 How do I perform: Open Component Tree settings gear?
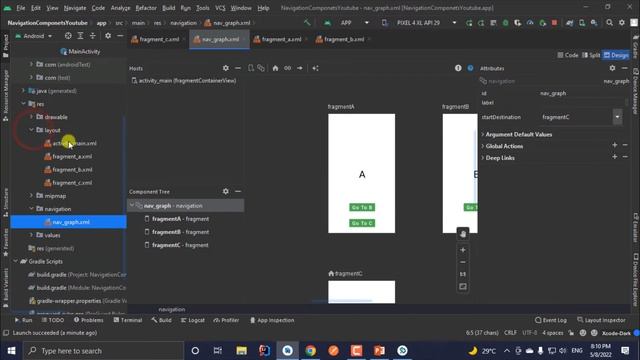point(226,191)
